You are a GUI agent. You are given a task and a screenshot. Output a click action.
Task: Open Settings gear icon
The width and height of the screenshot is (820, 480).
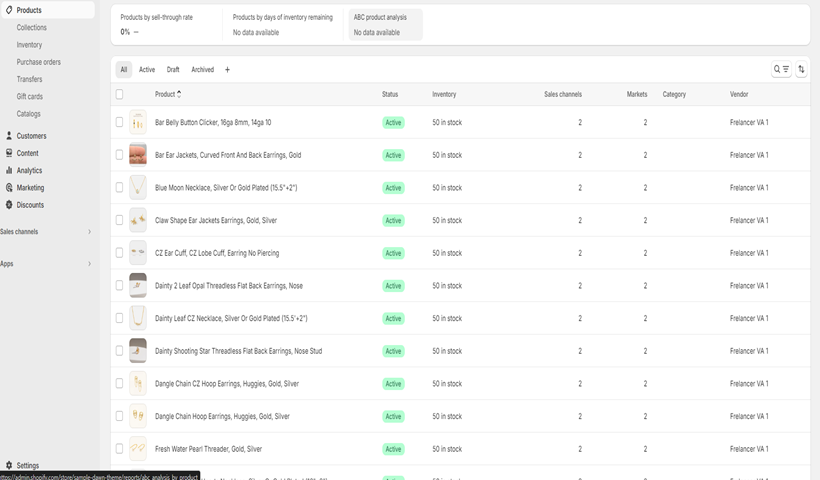click(x=9, y=465)
